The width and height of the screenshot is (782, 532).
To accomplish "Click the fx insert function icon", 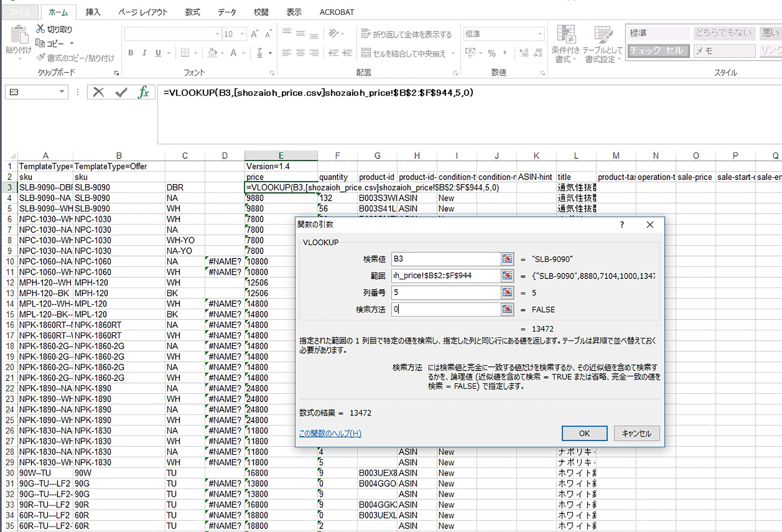I will 143,92.
